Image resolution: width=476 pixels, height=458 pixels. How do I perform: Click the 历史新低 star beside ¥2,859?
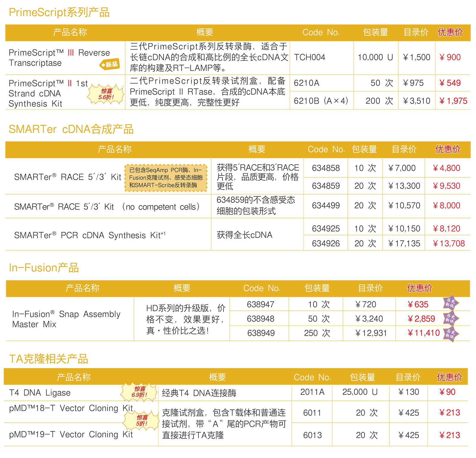[x=450, y=318]
